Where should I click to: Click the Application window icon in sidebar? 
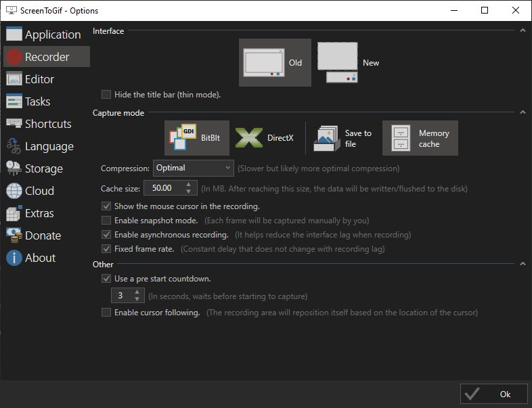14,34
